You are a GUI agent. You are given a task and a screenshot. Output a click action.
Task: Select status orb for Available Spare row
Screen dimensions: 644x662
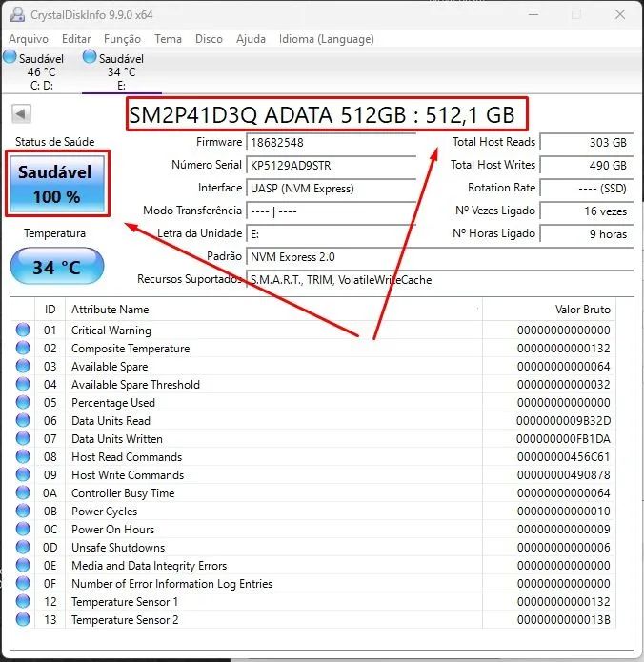click(23, 366)
